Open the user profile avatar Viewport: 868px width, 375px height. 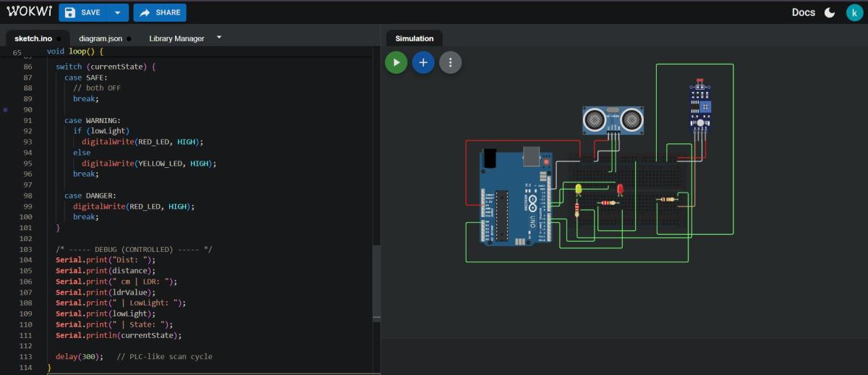coord(854,12)
